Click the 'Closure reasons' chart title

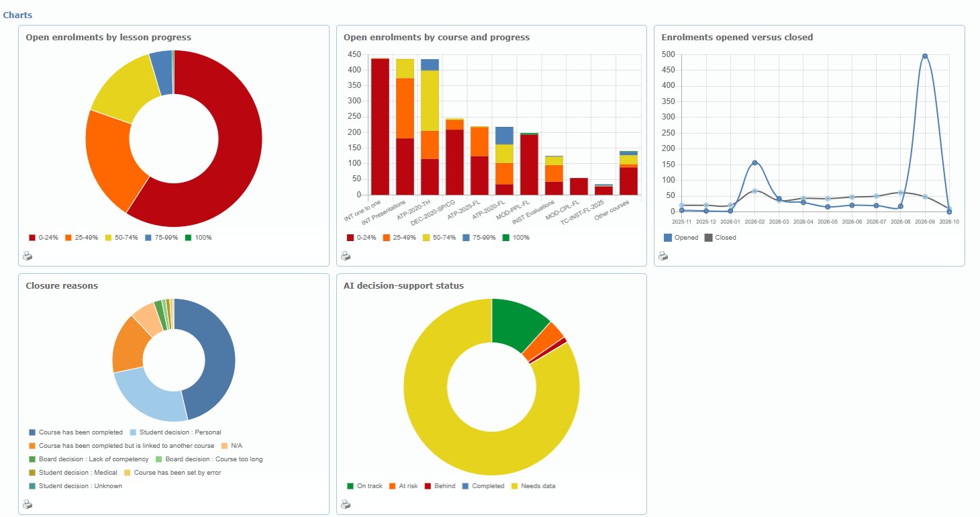[x=62, y=286]
